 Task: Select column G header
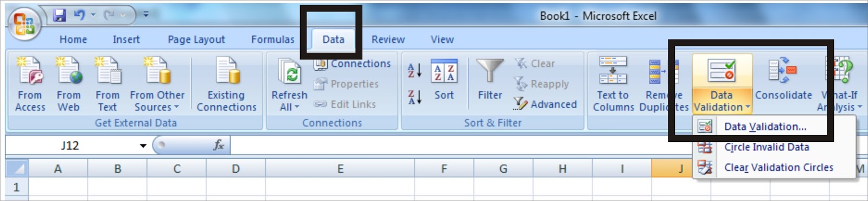(503, 169)
